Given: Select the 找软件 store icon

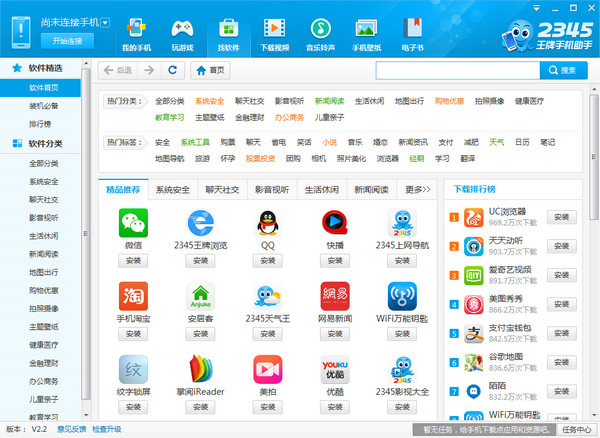Looking at the screenshot, I should (228, 28).
